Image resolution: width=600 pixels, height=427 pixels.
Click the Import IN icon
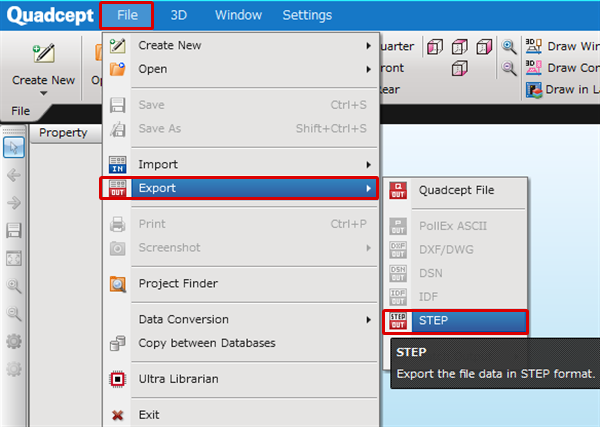(117, 165)
